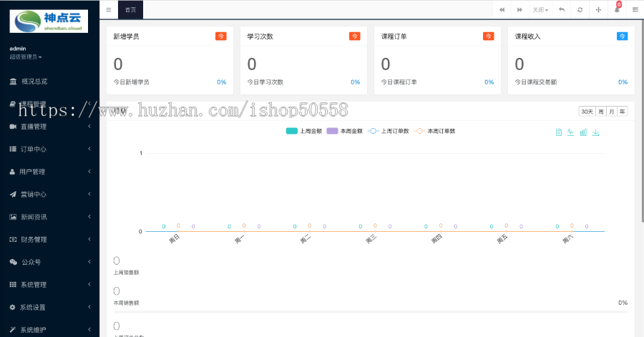Viewport: 644px width, 337px height.
Task: Expand the chevron beside 系统维护
Action: [x=89, y=329]
